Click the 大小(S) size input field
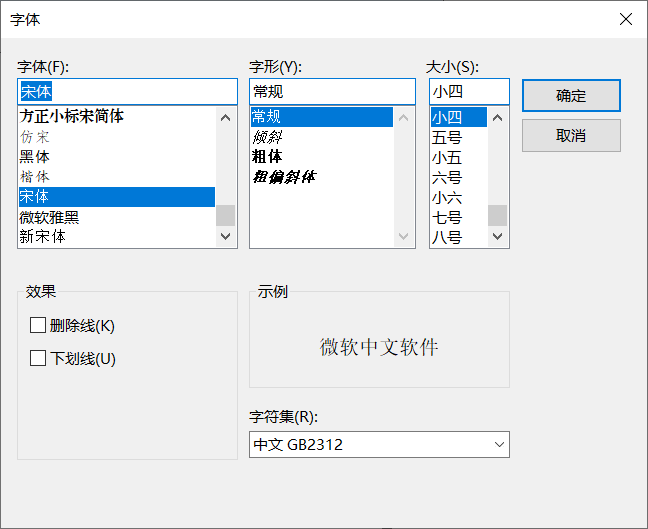Image resolution: width=648 pixels, height=529 pixels. click(x=469, y=91)
